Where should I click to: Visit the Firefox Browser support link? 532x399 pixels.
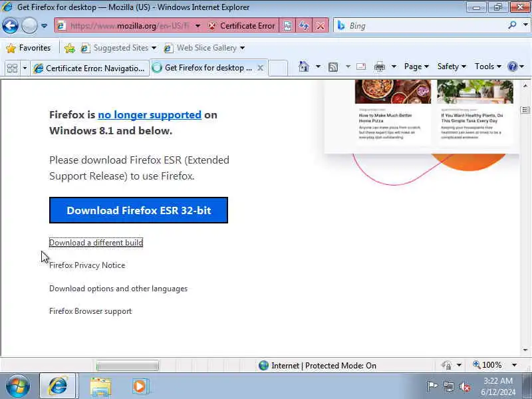90,311
